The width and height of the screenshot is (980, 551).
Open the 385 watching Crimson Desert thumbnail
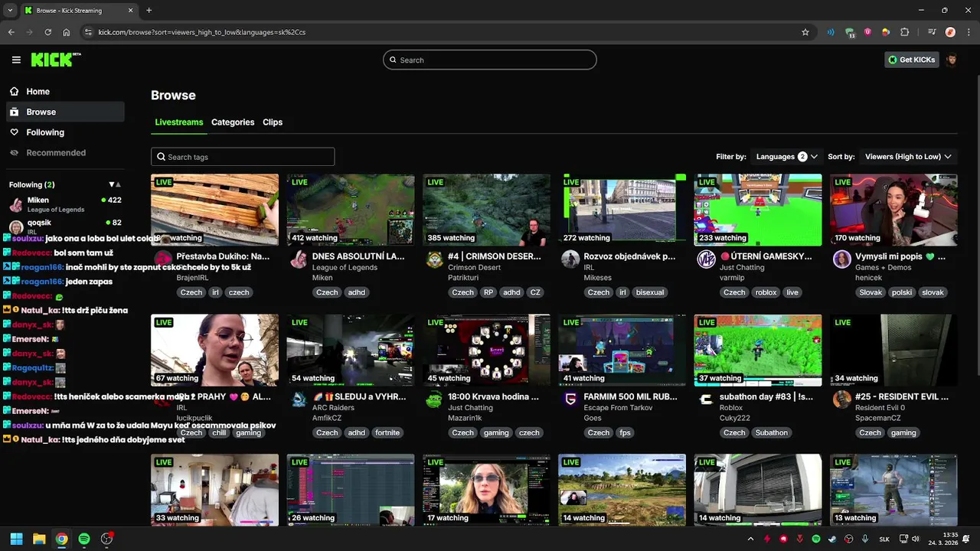tap(486, 210)
